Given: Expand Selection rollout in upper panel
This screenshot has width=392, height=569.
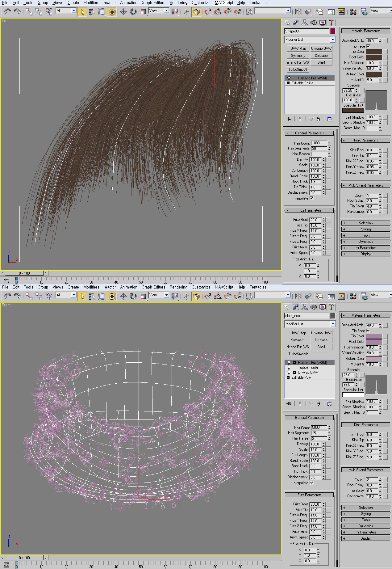Looking at the screenshot, I should 366,223.
